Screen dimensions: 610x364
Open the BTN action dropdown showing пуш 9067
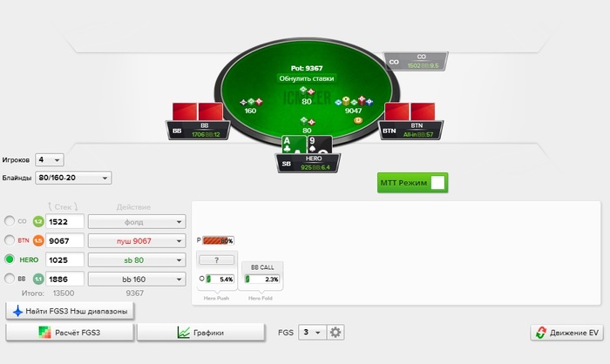[137, 241]
